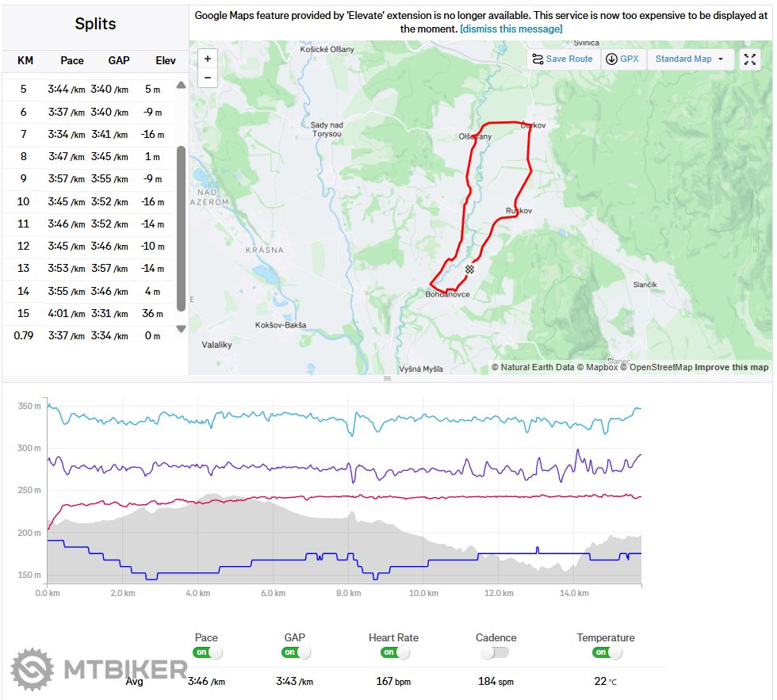Download the GPX file

click(x=622, y=59)
